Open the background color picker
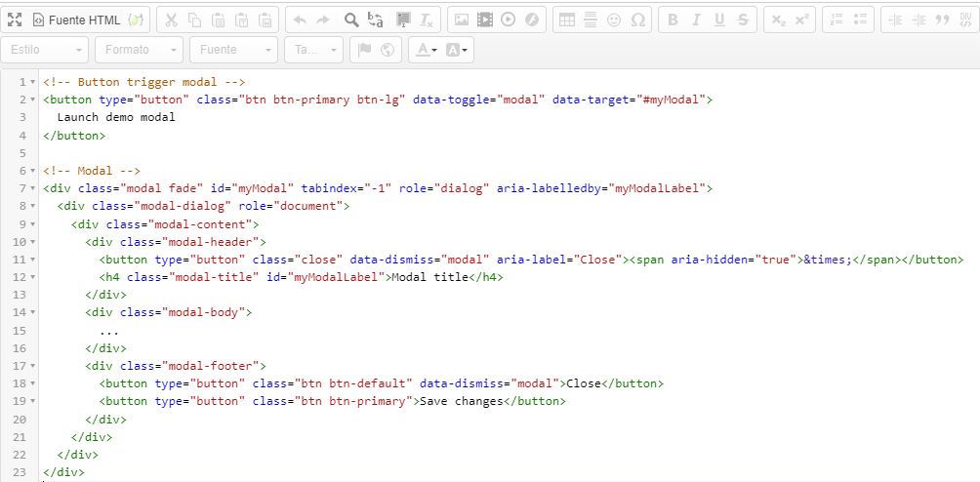980x482 pixels. click(457, 50)
